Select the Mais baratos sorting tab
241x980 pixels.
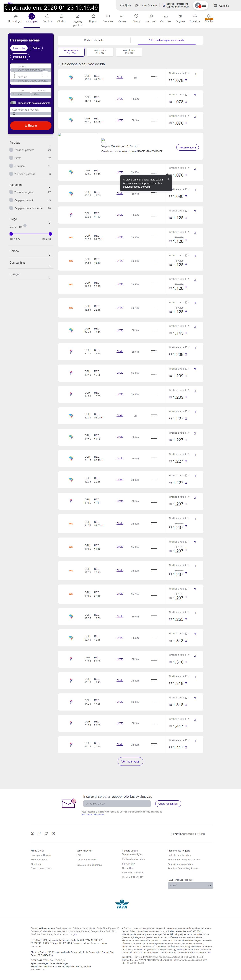coord(100,52)
